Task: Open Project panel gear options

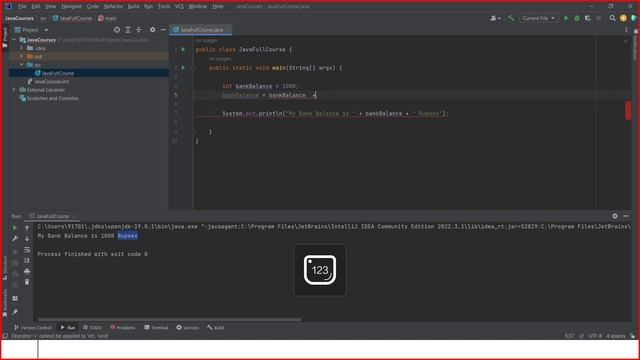Action: [x=152, y=30]
